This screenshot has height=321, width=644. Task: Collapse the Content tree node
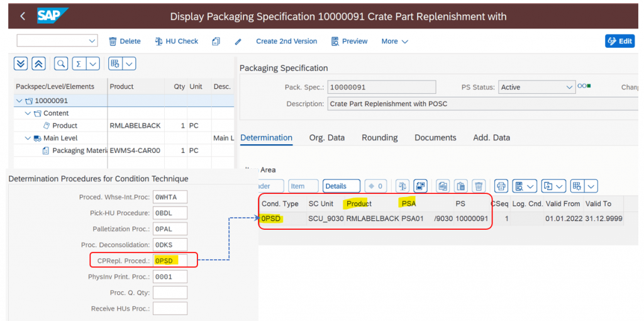(x=28, y=113)
